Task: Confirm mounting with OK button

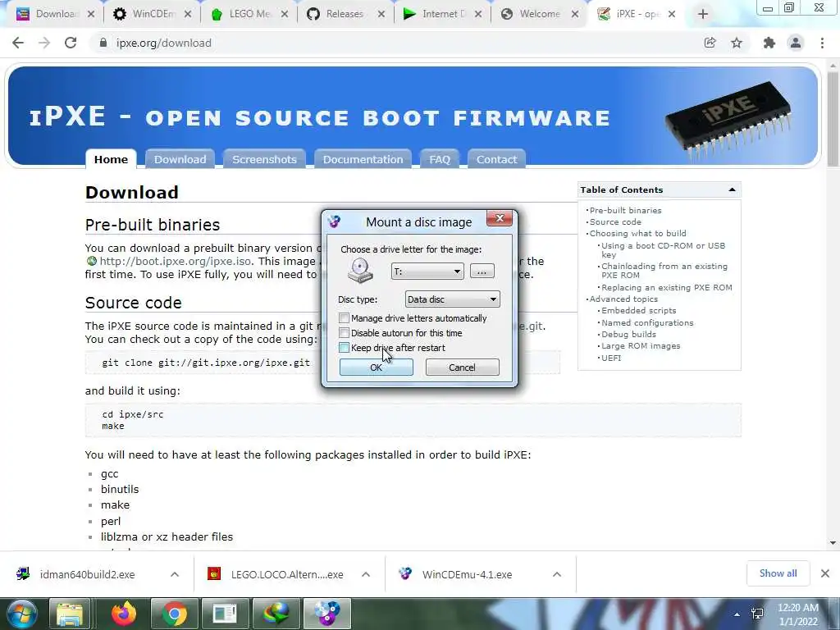Action: tap(376, 367)
